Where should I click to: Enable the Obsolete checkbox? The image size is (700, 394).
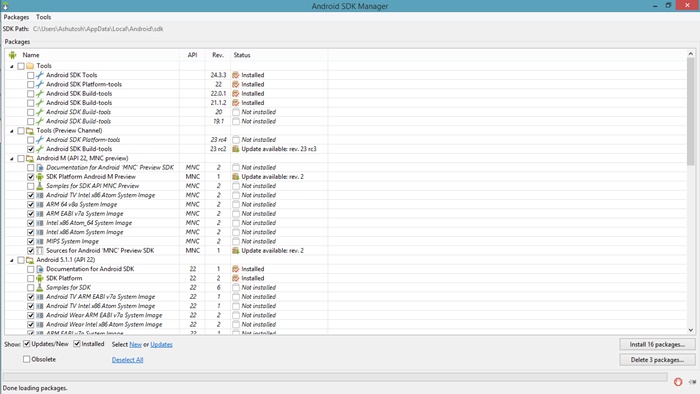27,359
